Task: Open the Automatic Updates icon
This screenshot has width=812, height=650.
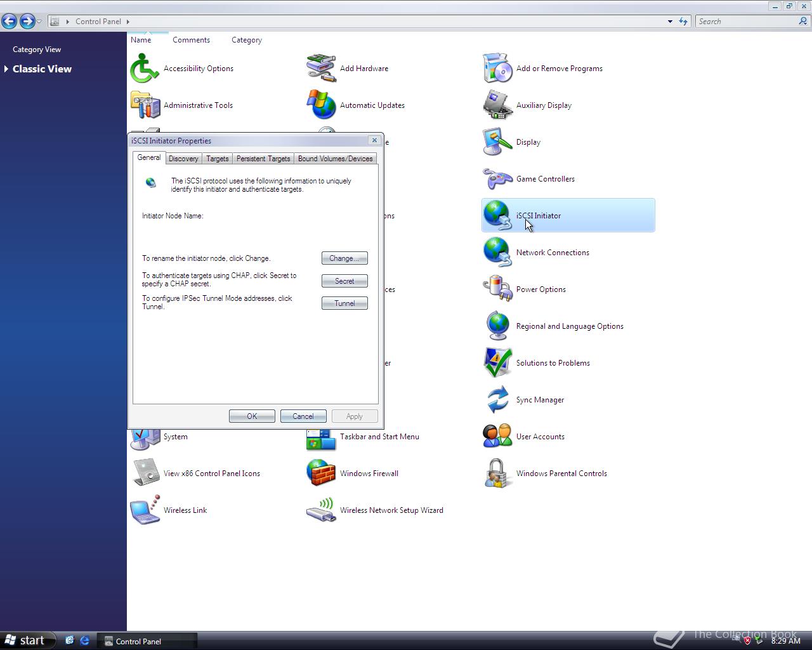Action: coord(321,105)
